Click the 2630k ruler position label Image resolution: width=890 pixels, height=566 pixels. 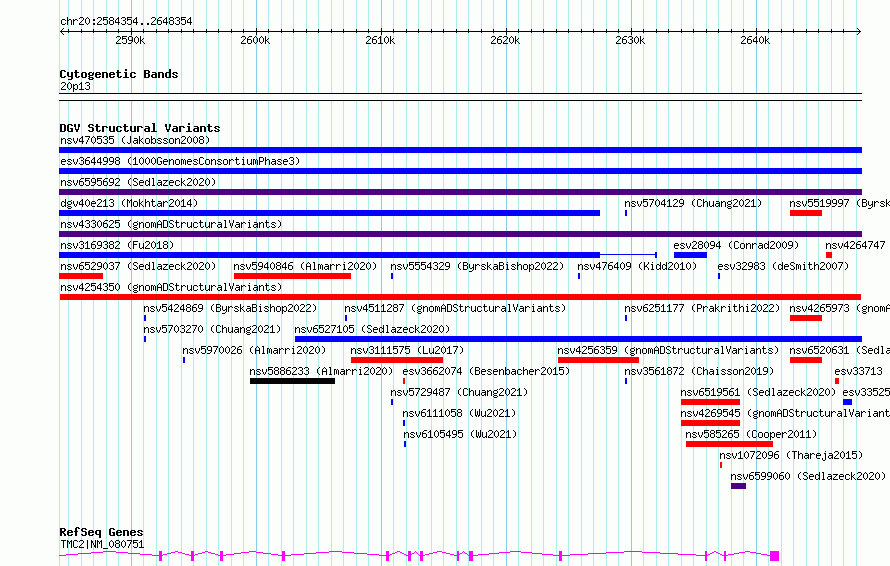point(630,40)
